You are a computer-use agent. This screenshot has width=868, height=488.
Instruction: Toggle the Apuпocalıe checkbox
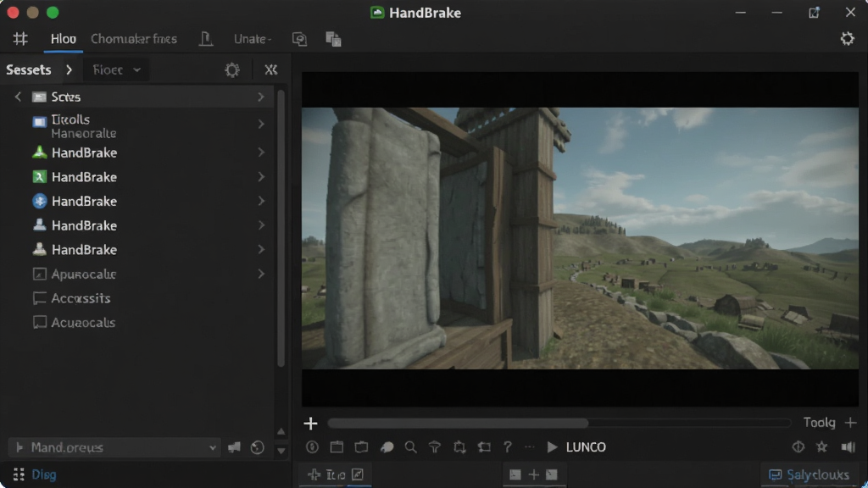pos(39,274)
